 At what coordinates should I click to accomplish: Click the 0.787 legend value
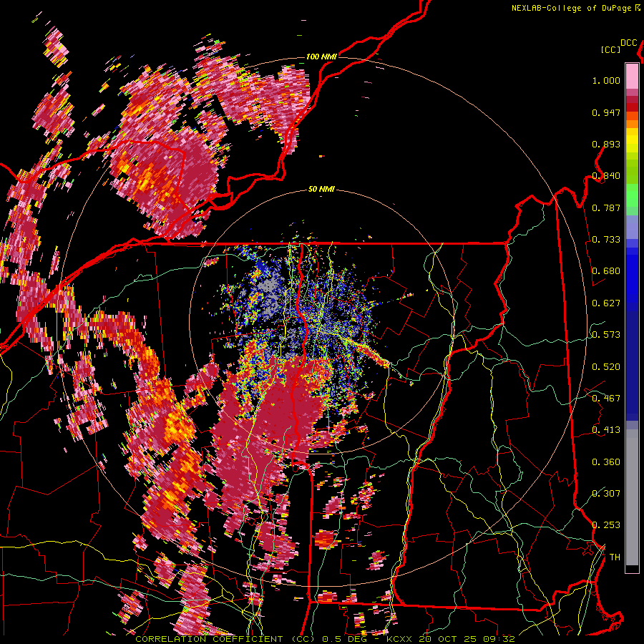click(x=606, y=208)
